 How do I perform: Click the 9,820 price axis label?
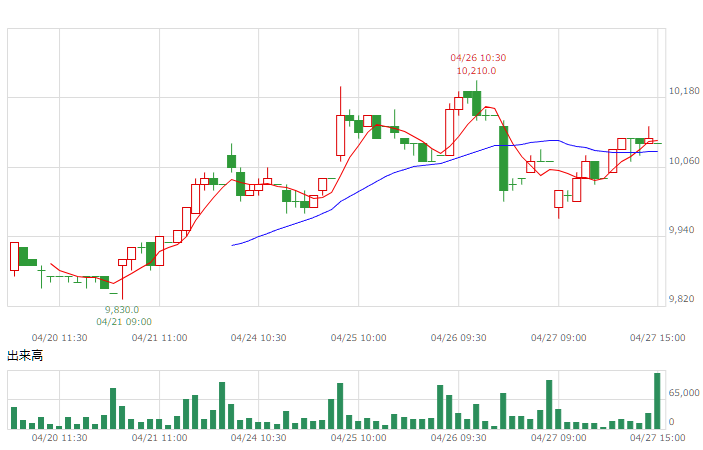(681, 299)
